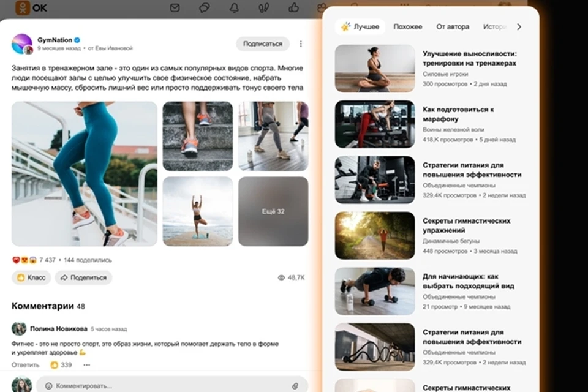Screen dimensions: 588x392
Task: Open "Как подготовиться к марафону" recommendation
Action: [458, 114]
